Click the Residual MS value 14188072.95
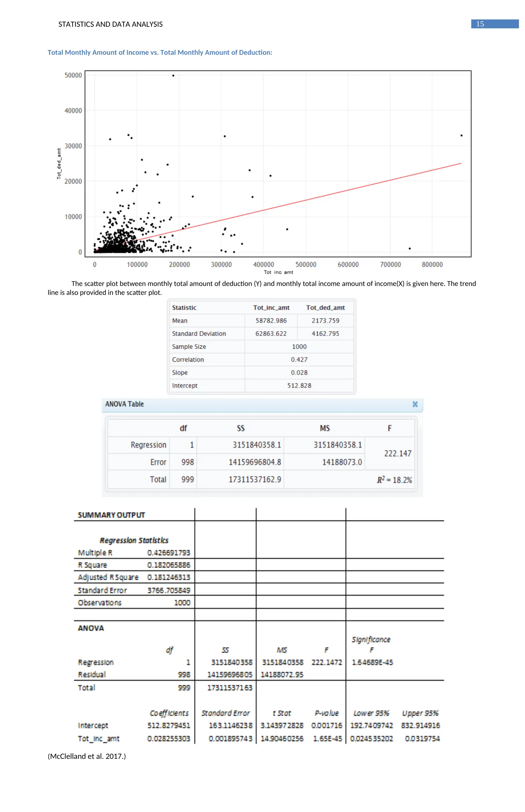 (x=282, y=674)
